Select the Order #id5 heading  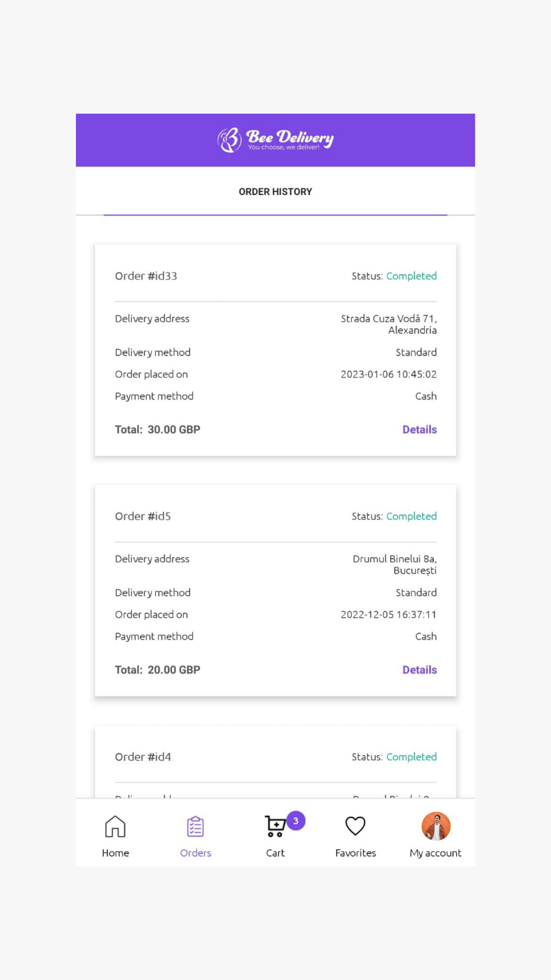click(143, 516)
